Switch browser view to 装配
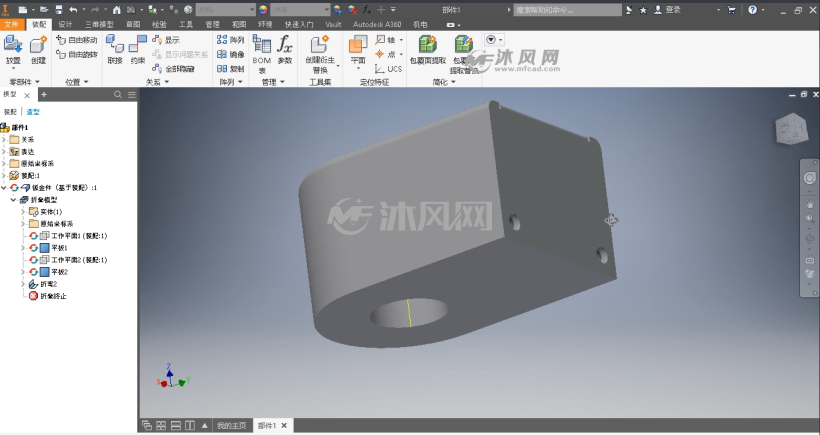Viewport: 820px width, 435px height. [x=10, y=111]
